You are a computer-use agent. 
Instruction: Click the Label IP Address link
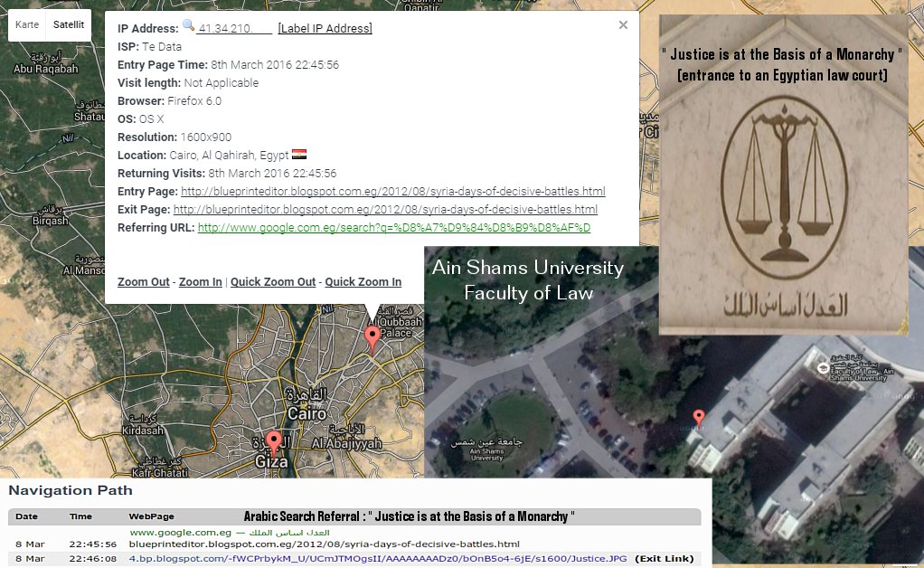point(325,28)
